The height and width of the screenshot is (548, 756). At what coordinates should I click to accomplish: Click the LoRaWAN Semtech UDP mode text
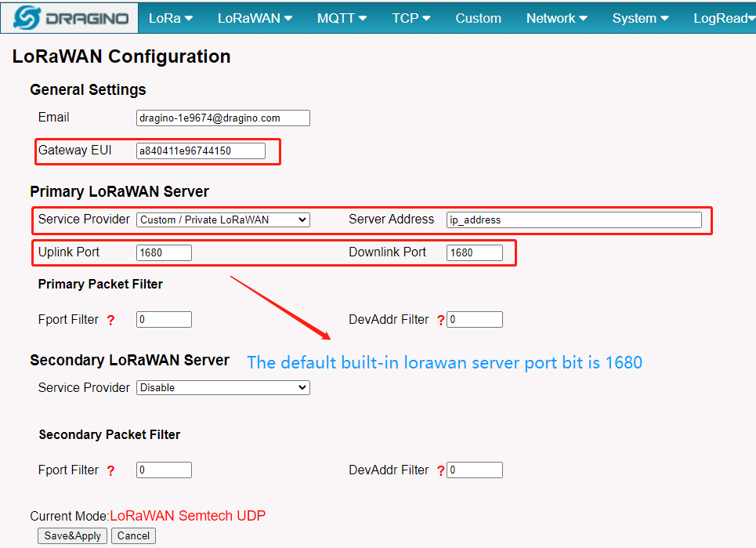(187, 516)
